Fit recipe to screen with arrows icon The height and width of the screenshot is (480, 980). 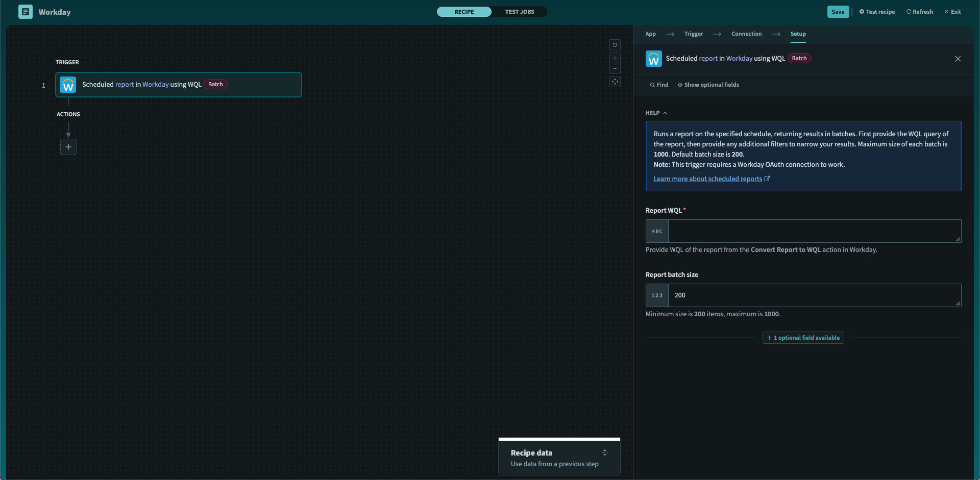615,81
